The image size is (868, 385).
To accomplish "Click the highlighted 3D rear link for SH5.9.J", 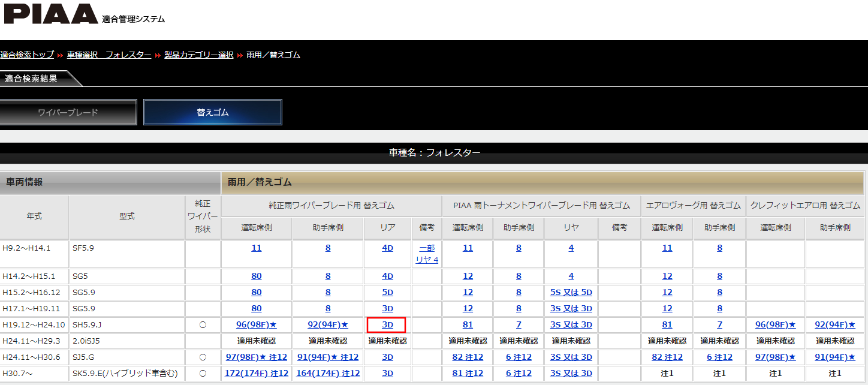I will coord(387,324).
